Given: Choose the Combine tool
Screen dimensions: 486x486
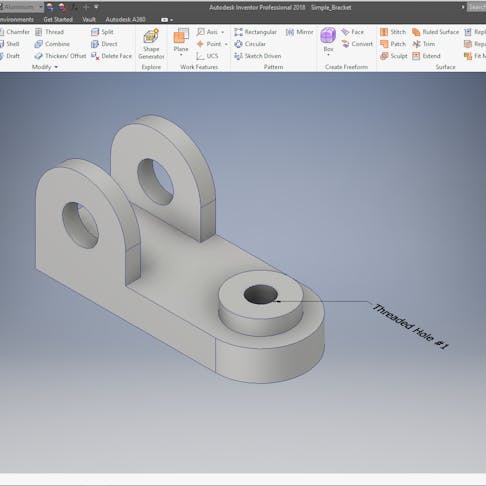Looking at the screenshot, I should [52, 44].
